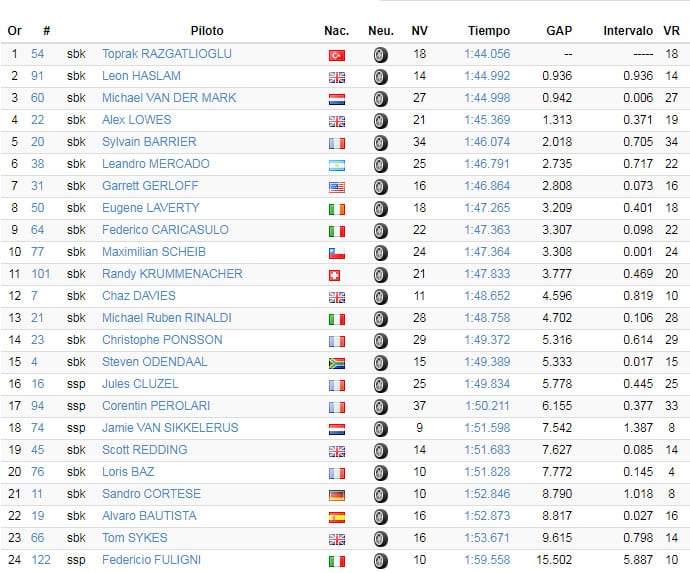
Task: Click Argentina flag in Leandro Mercado row
Action: [x=336, y=165]
